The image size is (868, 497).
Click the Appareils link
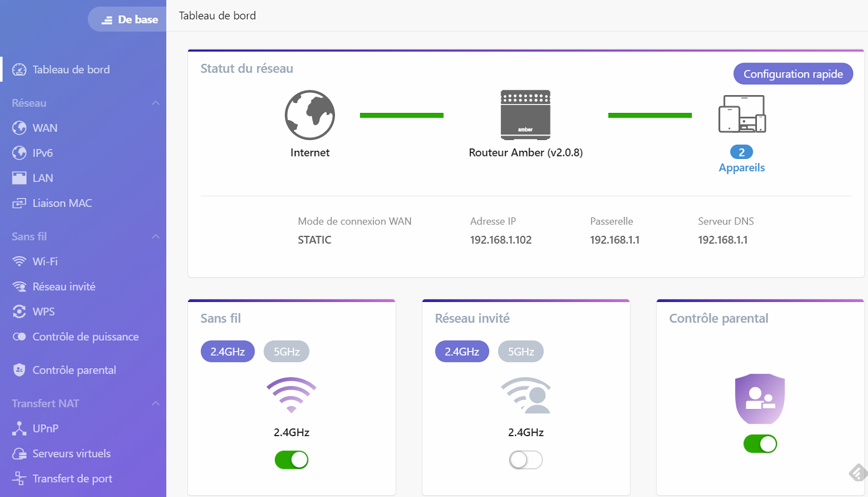742,168
